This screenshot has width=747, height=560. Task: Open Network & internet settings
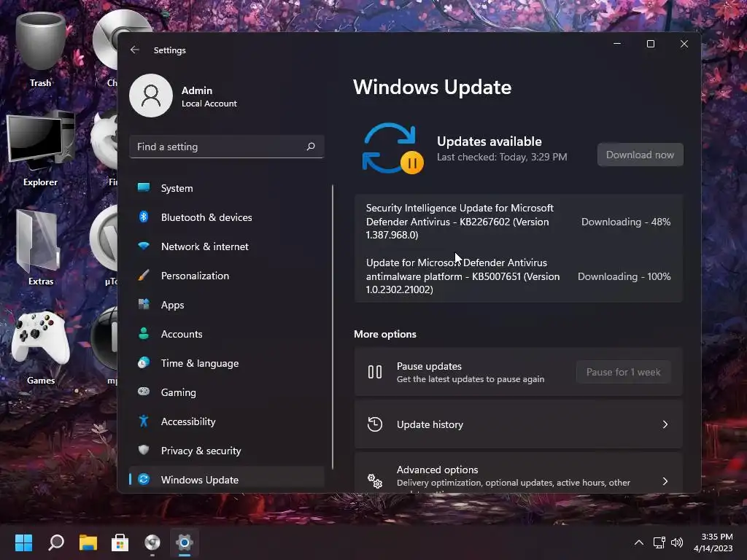coord(227,246)
